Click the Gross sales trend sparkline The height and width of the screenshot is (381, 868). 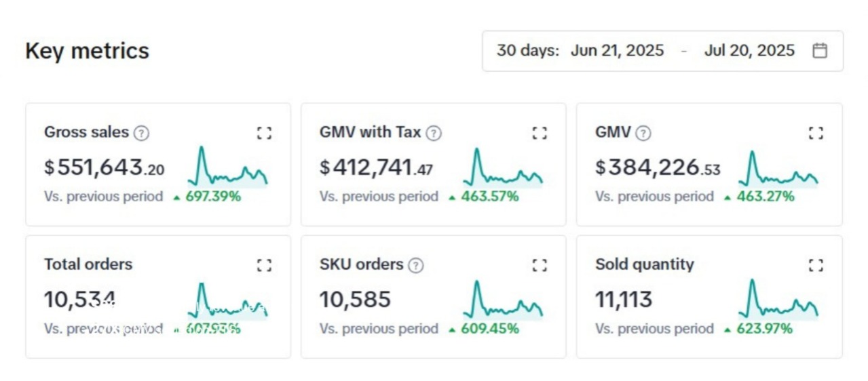point(227,169)
